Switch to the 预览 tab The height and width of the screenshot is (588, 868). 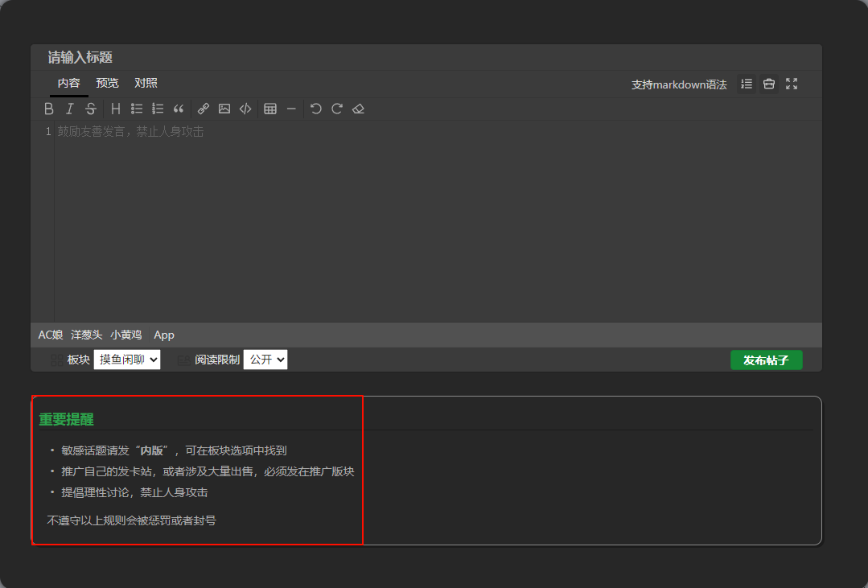pyautogui.click(x=107, y=83)
